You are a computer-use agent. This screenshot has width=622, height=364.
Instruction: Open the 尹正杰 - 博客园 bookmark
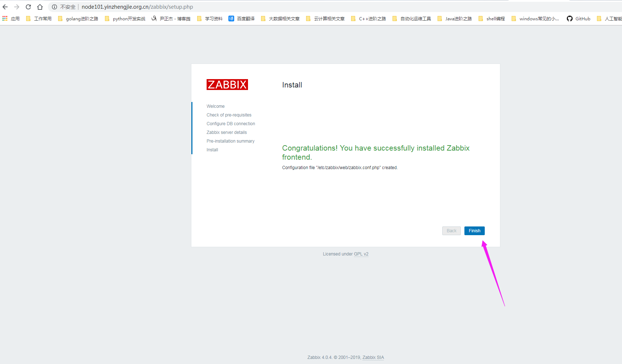coord(171,19)
